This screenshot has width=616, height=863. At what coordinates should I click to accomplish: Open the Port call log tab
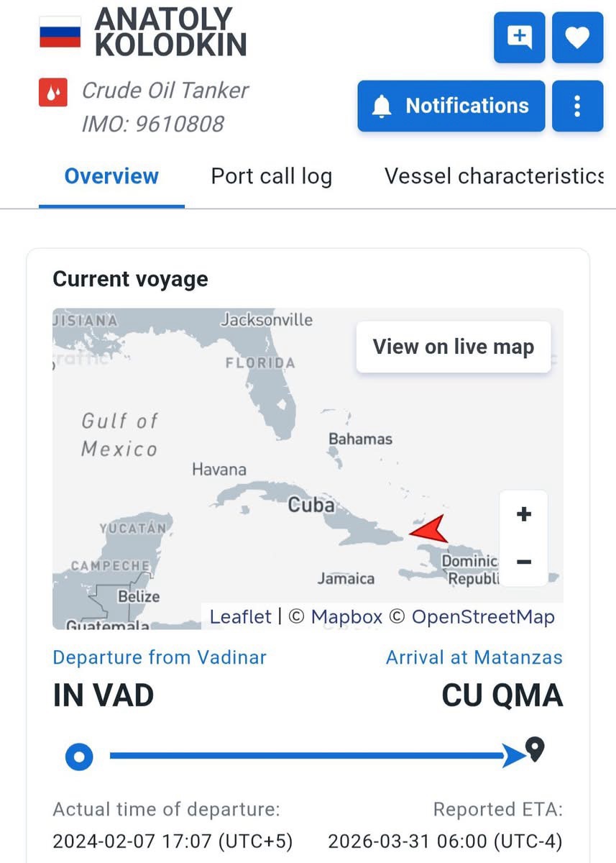tap(271, 176)
